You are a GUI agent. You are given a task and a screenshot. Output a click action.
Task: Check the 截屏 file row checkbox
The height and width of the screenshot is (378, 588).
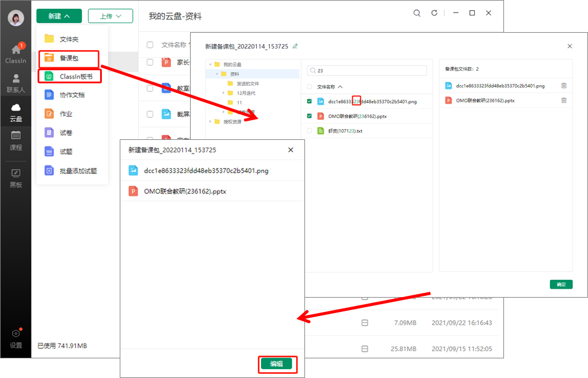(150, 114)
